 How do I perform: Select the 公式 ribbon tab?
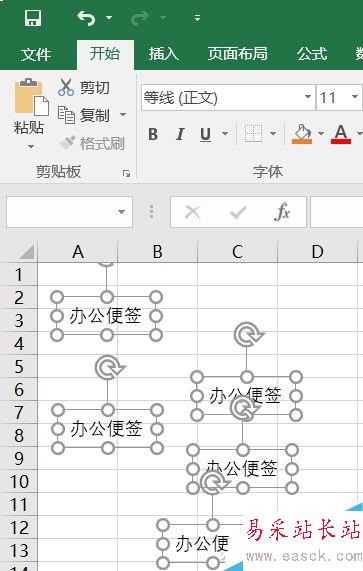[x=312, y=54]
